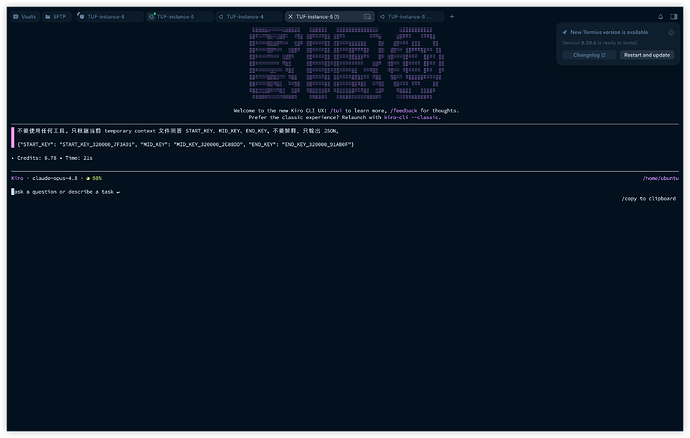Click the TUF-instance-4 tab icon
Image resolution: width=690 pixels, height=438 pixels.
(x=221, y=17)
